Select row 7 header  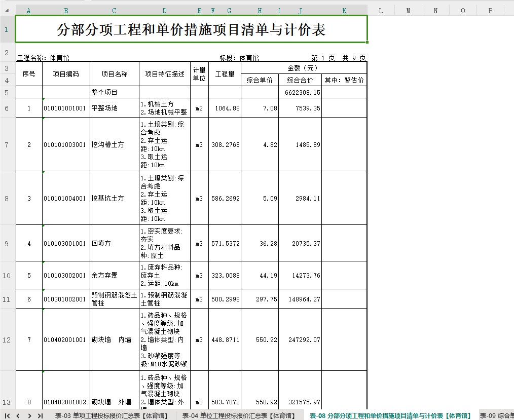pyautogui.click(x=7, y=144)
